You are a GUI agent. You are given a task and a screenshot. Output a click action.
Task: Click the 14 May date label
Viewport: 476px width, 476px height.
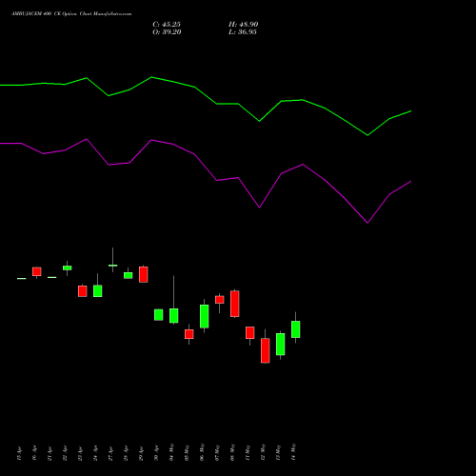click(x=293, y=452)
